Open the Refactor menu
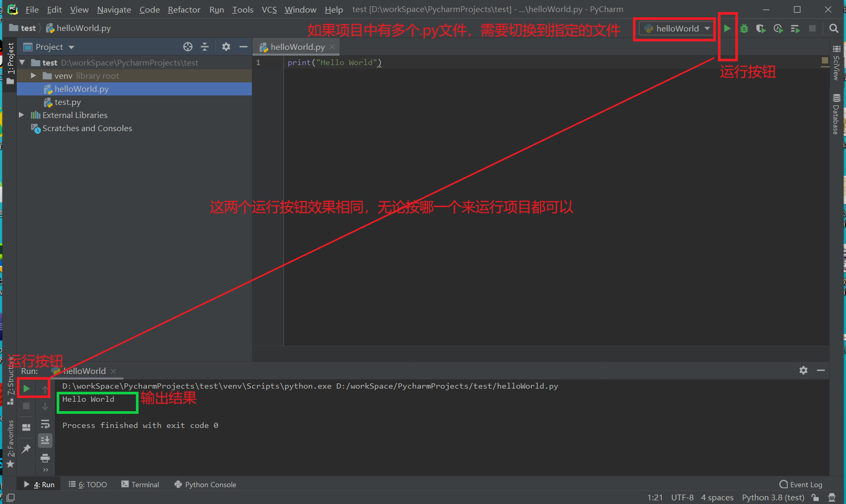 184,9
